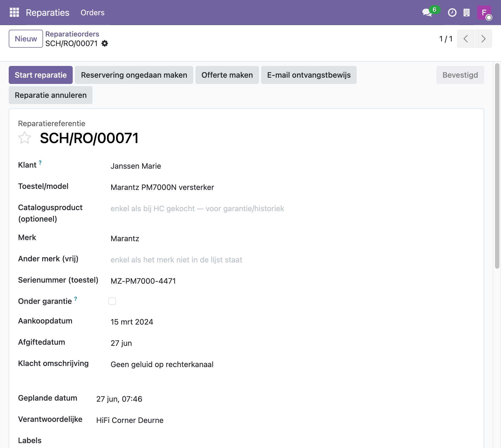Screen dimensions: 501x448
Task: Click the vertical scrollbar thumb
Action: pyautogui.click(x=497, y=166)
